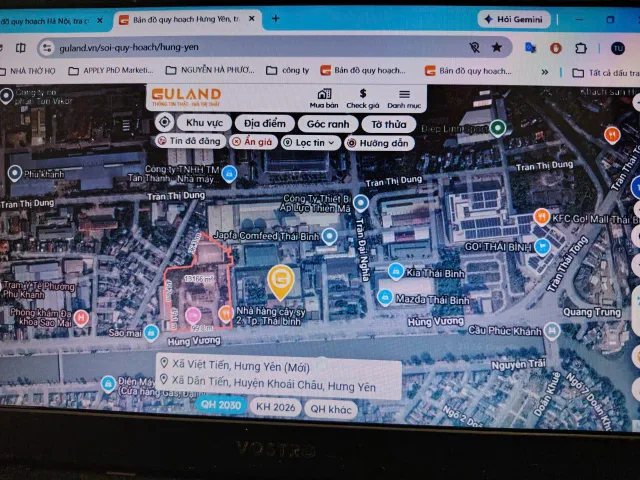Viewport: 640px width, 480px height.
Task: Open the Hướng dẫn guide button
Action: (x=379, y=143)
